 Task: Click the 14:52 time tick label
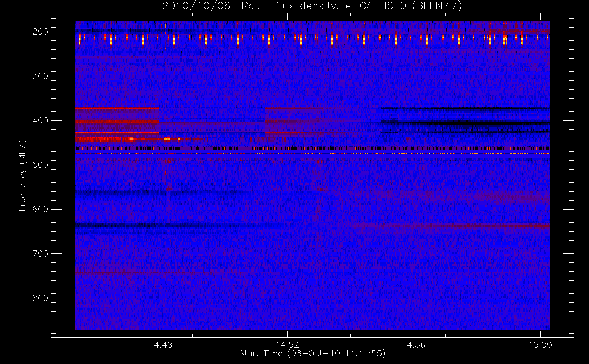[x=287, y=345]
